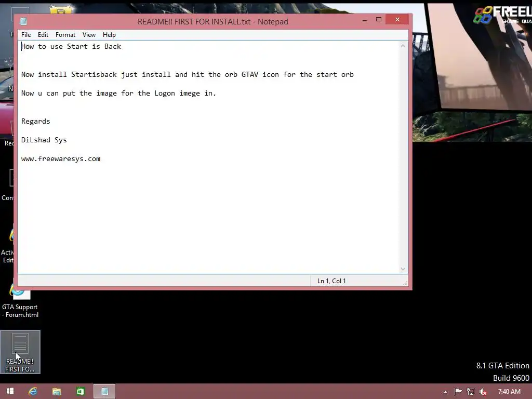Open the Edit menu in Notepad
The height and width of the screenshot is (399, 532).
click(43, 35)
